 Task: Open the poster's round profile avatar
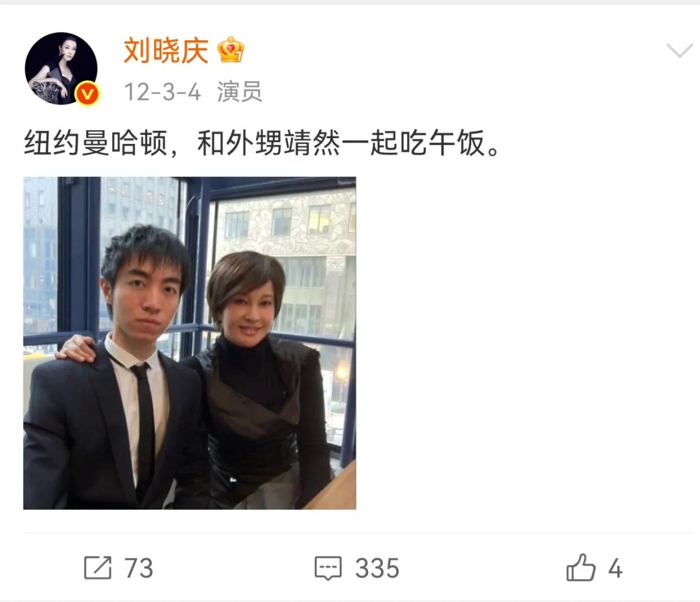tap(61, 68)
